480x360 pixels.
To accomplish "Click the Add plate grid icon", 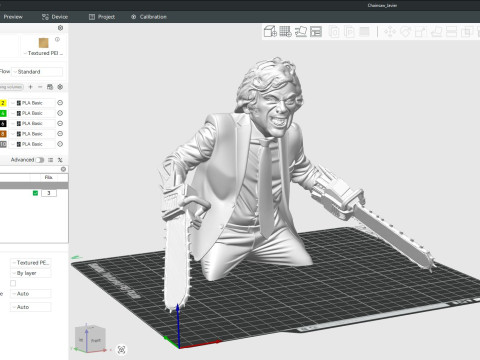I will [285, 32].
